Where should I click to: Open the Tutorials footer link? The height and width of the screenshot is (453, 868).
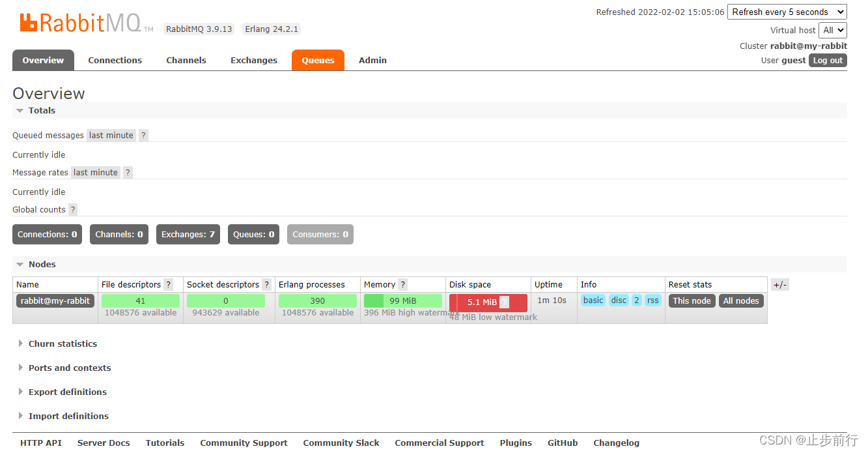tap(165, 443)
